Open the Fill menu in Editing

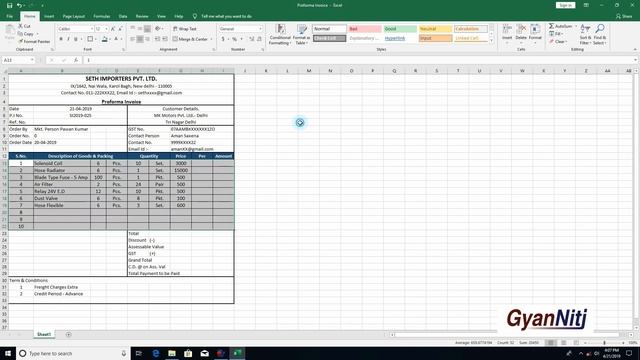point(556,34)
